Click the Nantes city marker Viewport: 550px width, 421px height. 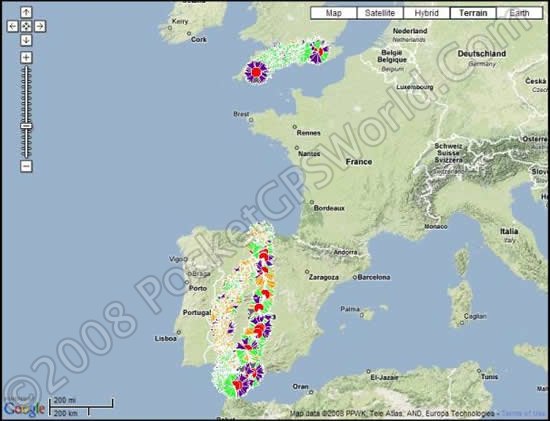tap(297, 148)
